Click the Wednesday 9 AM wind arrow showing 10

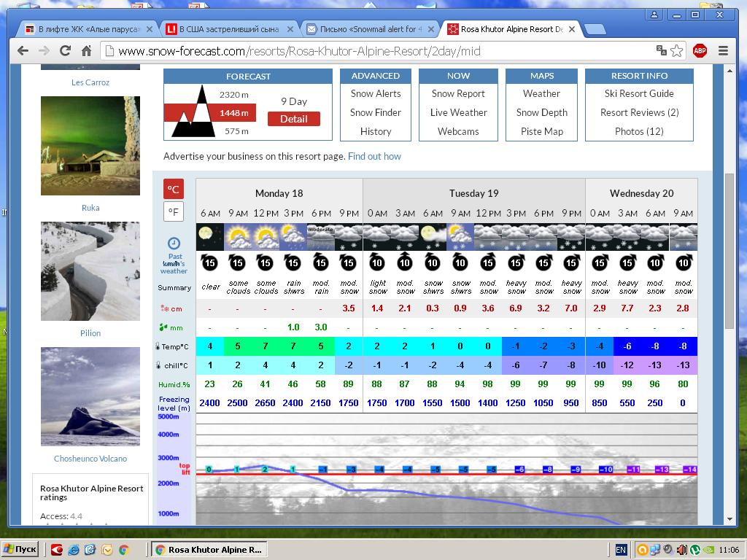[683, 262]
